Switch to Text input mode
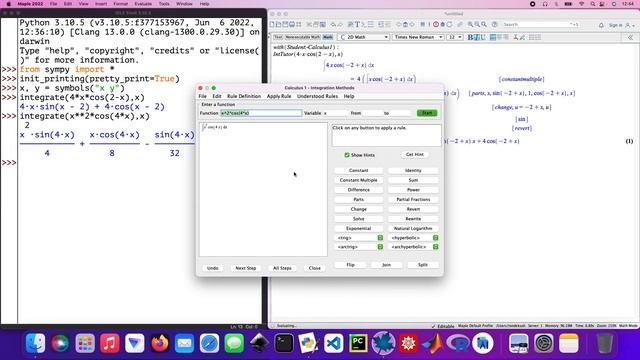The width and height of the screenshot is (640, 360). [x=278, y=37]
